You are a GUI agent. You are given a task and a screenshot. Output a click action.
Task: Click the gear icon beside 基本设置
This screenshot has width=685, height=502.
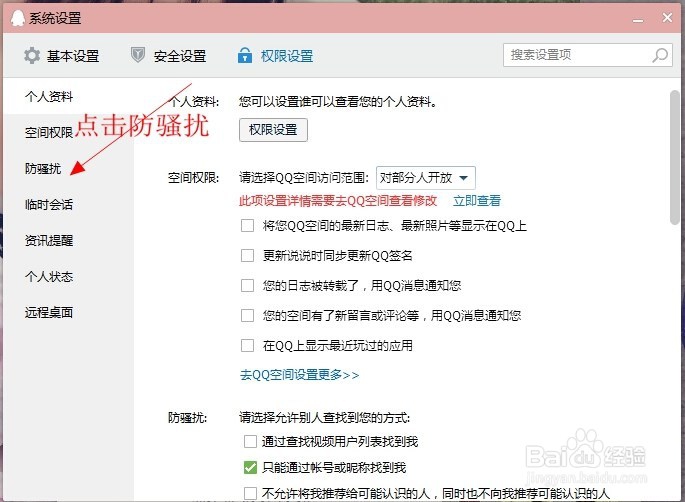point(32,56)
